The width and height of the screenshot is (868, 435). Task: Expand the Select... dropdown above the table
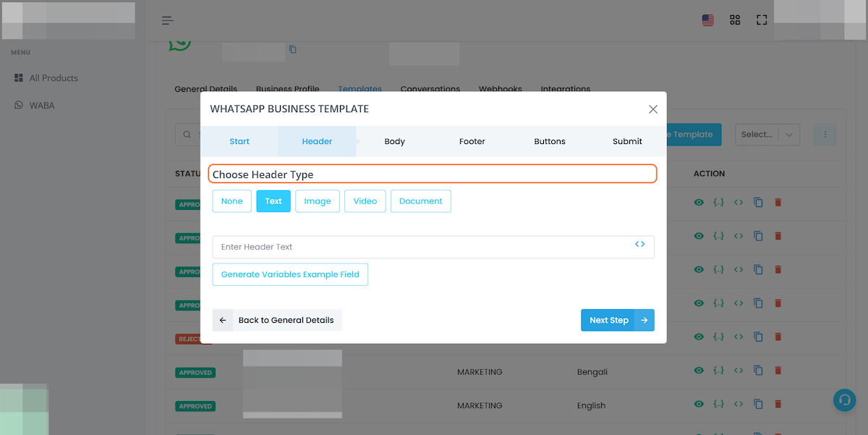click(767, 134)
